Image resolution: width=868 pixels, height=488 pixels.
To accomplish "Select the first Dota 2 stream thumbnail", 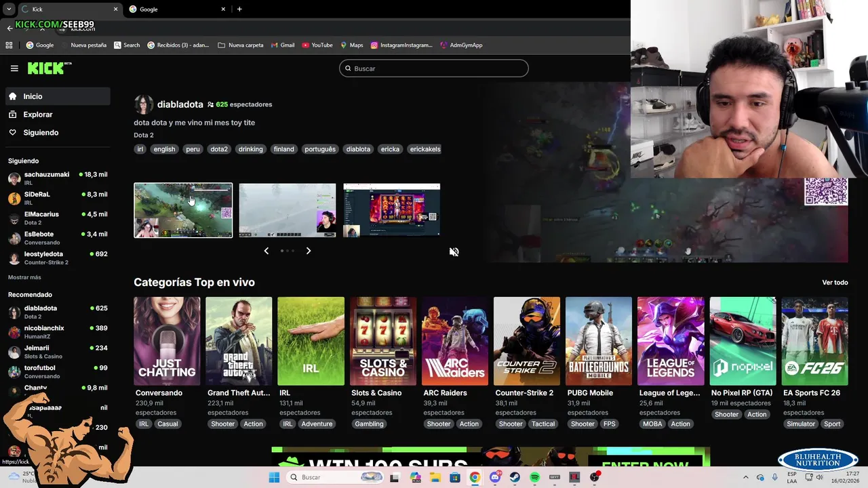I will [183, 210].
